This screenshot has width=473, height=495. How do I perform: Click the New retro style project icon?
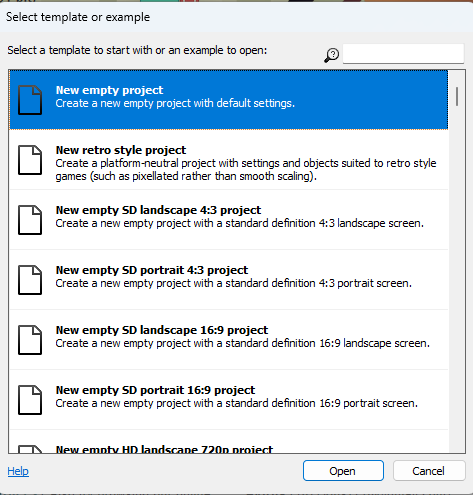[30, 160]
